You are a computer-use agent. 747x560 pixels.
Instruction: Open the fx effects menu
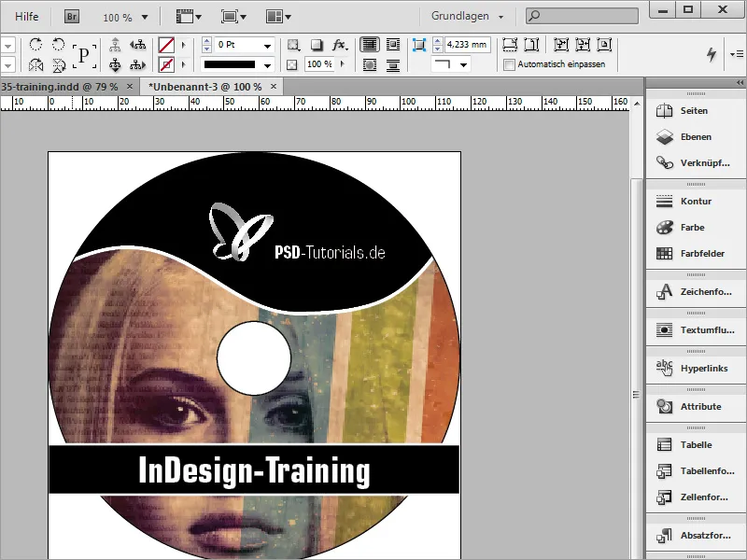click(x=339, y=45)
